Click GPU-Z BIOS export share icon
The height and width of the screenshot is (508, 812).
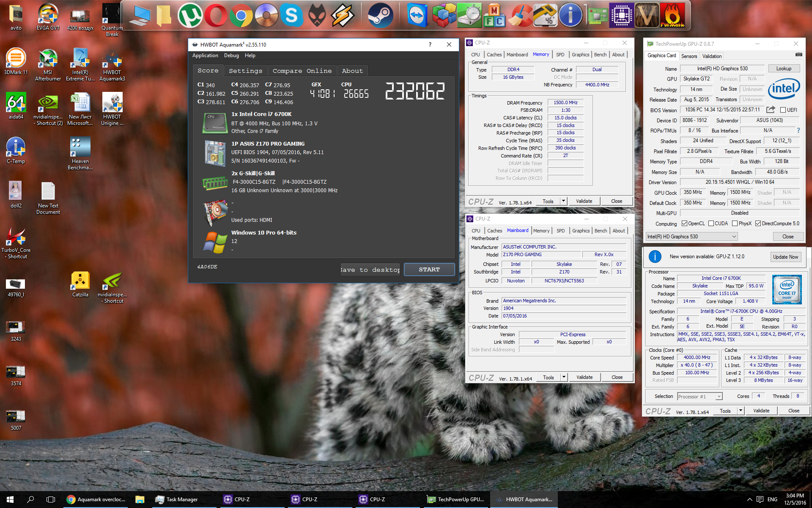coord(771,110)
